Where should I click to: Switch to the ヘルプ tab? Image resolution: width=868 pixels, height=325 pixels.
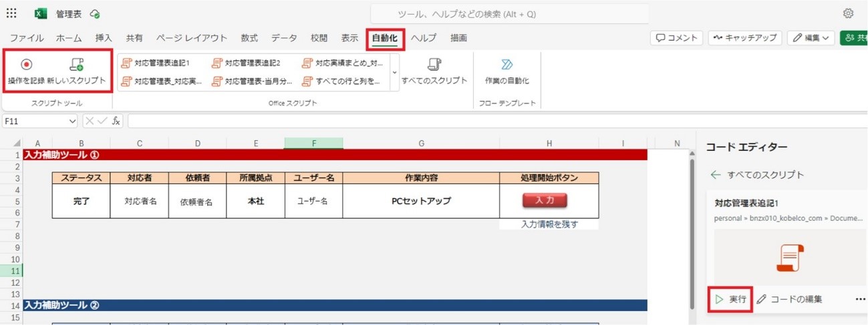(424, 38)
